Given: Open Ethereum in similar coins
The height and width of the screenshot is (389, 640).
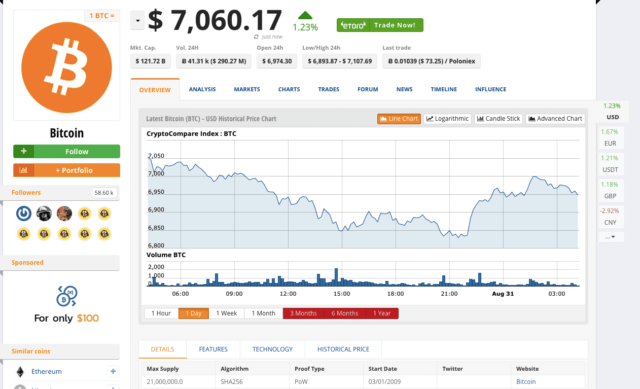Looking at the screenshot, I should [x=47, y=371].
